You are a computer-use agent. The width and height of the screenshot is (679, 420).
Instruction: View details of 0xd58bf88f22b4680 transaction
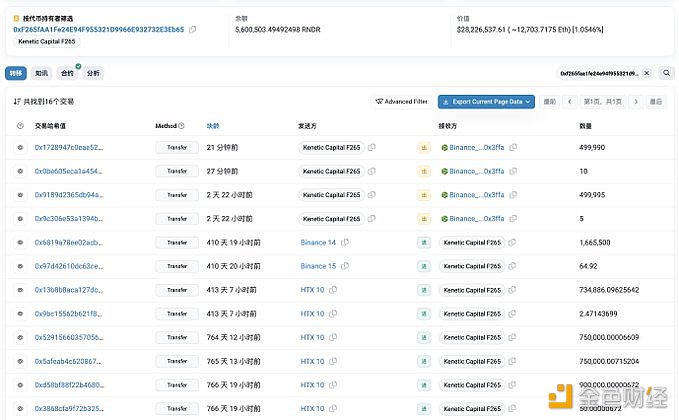point(20,385)
